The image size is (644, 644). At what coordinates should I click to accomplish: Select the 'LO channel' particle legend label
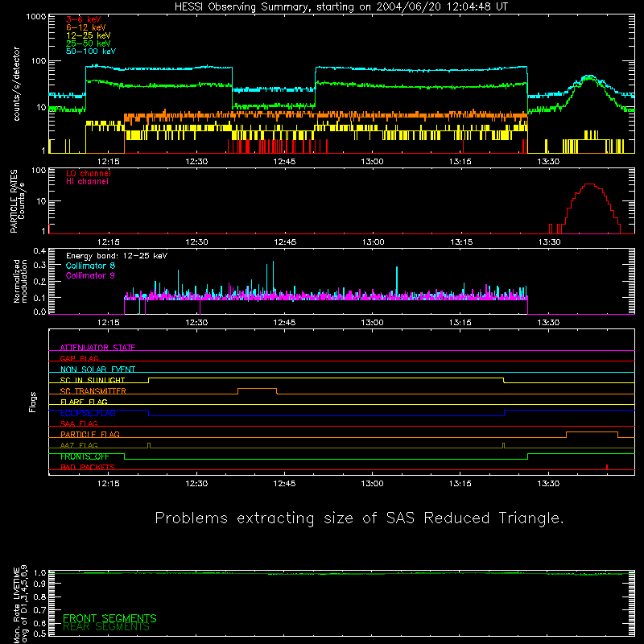pyautogui.click(x=89, y=173)
